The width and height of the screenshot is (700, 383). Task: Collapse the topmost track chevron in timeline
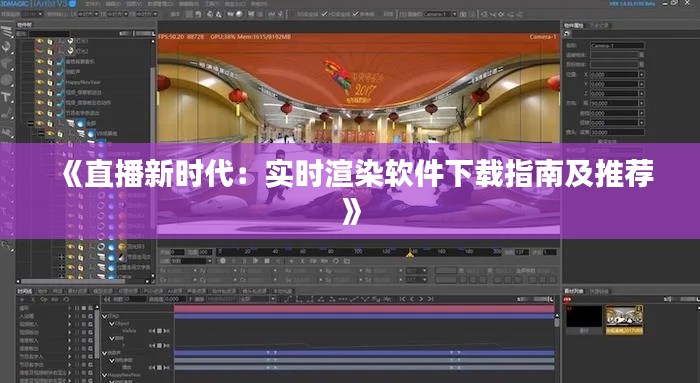(105, 316)
